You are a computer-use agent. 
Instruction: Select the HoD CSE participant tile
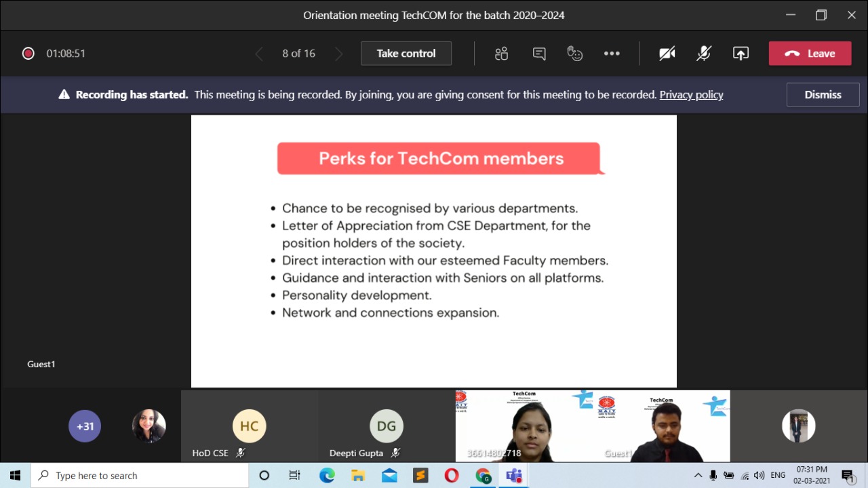250,426
